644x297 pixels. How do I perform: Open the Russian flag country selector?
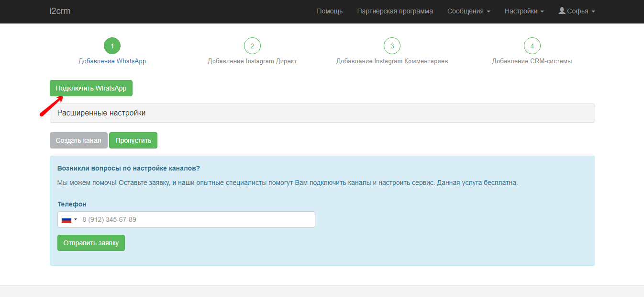[x=69, y=219]
